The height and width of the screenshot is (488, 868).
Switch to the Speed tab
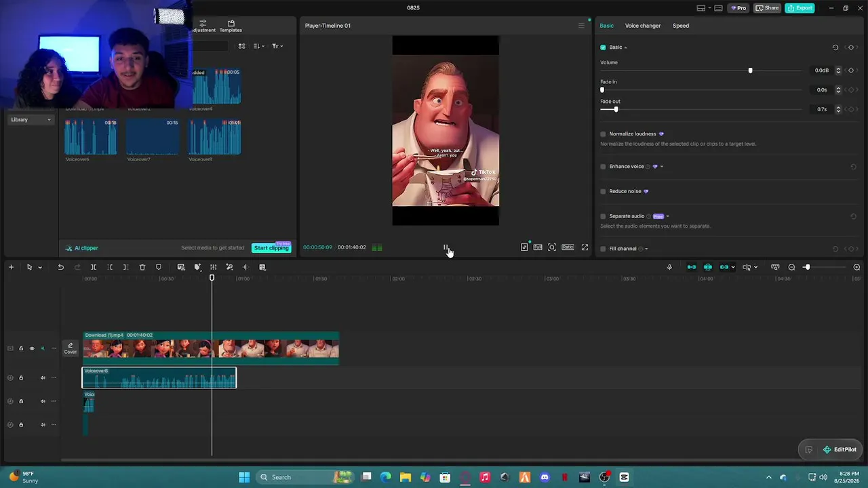point(681,26)
